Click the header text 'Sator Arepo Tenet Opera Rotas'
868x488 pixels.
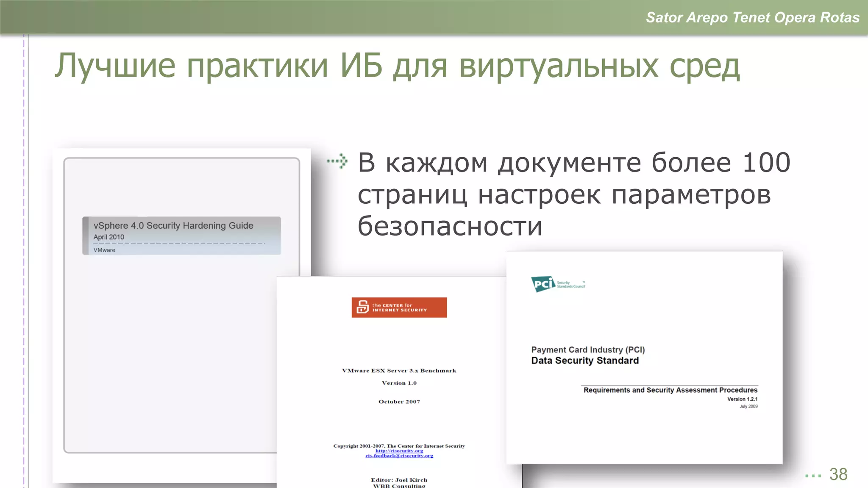[753, 17]
